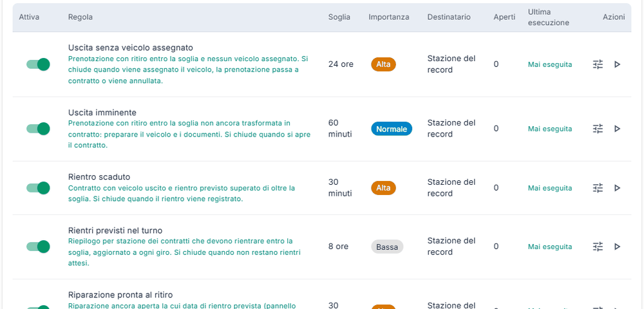Click the Rientro scaduto description text
Screen dimensions: 644x309
pos(182,194)
